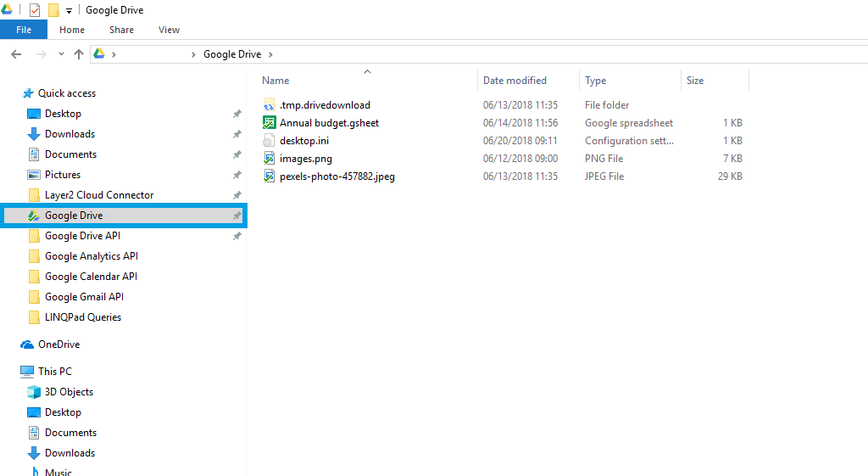Open Downloads under Quick access
The image size is (868, 476).
pos(70,134)
